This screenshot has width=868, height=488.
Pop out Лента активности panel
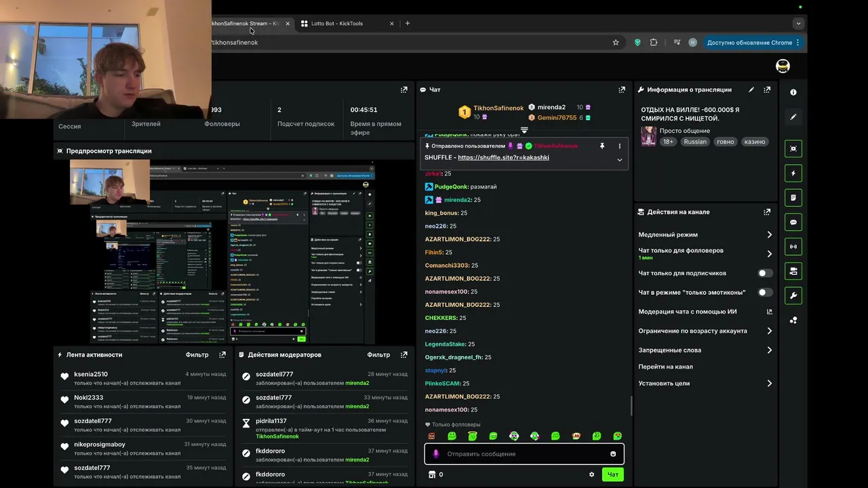tap(222, 354)
